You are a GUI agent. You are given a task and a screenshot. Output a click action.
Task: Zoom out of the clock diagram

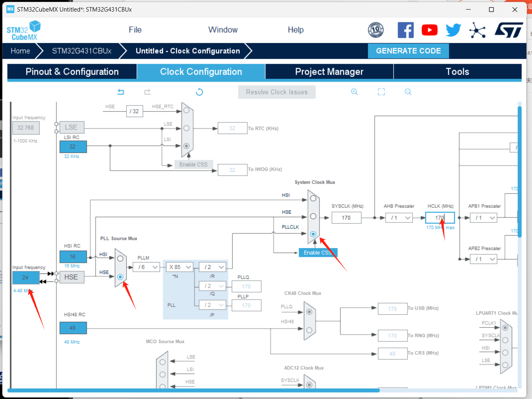tap(408, 92)
